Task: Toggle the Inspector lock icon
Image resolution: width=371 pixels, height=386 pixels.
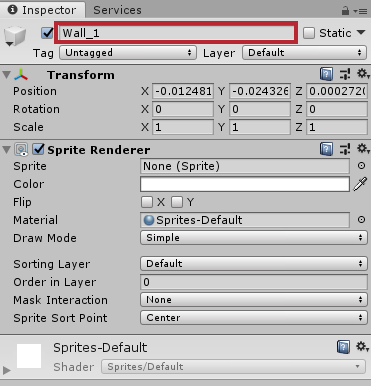Action: 345,11
